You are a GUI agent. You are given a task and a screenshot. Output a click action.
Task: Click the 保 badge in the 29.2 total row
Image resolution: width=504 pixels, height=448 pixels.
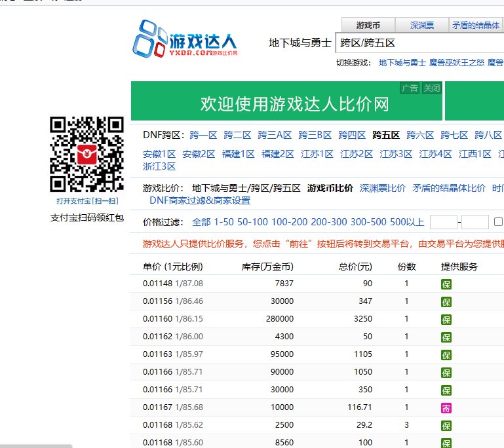click(x=446, y=426)
